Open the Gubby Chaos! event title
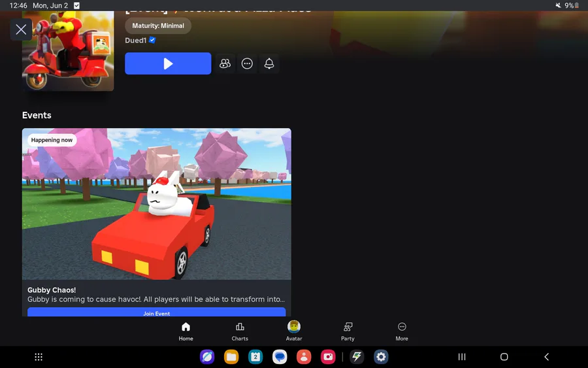 point(52,290)
